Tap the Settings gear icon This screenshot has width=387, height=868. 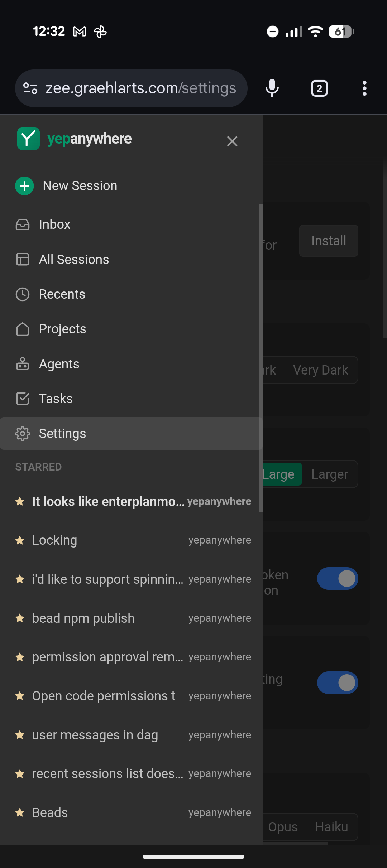[x=23, y=433]
